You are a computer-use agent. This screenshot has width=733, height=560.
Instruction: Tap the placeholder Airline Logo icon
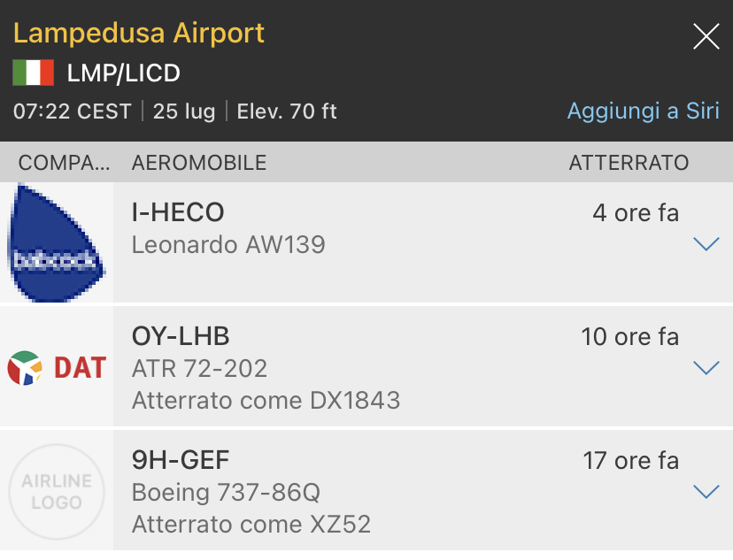point(57,491)
